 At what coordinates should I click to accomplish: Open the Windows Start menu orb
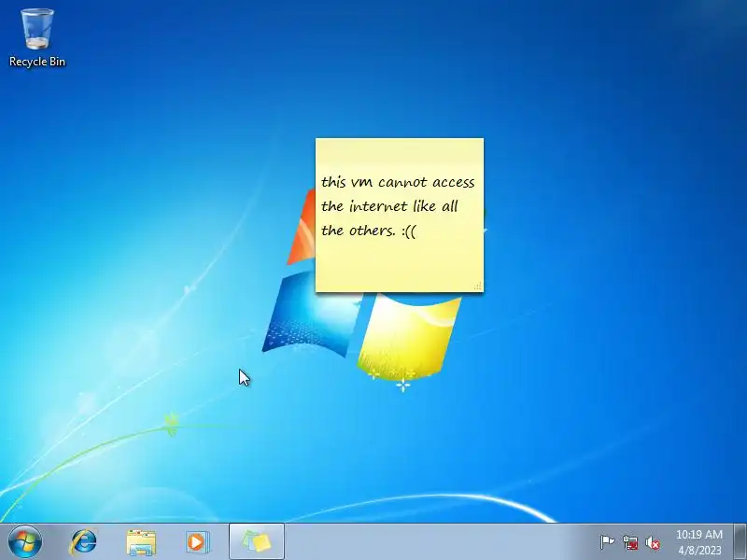pyautogui.click(x=25, y=542)
